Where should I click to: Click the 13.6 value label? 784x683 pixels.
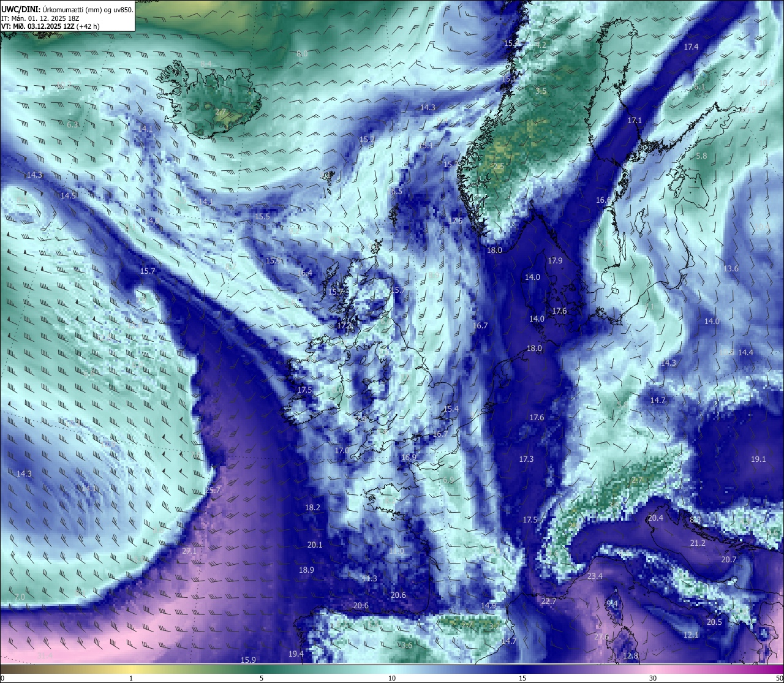pos(731,268)
